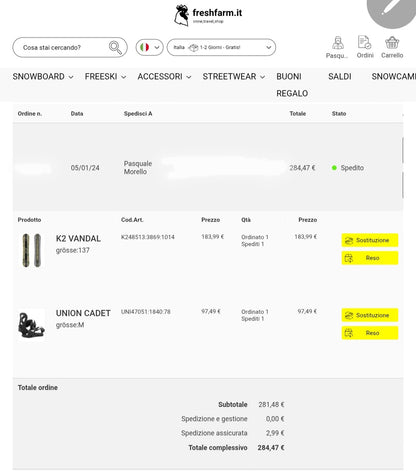
Task: Click code K248513:3869:1014
Action: click(x=148, y=237)
